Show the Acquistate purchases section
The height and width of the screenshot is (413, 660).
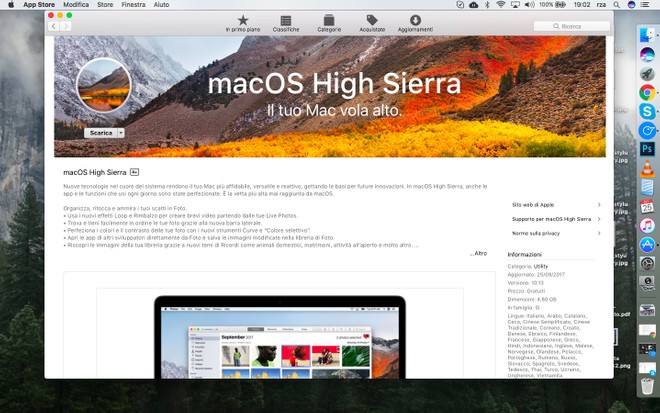point(372,23)
